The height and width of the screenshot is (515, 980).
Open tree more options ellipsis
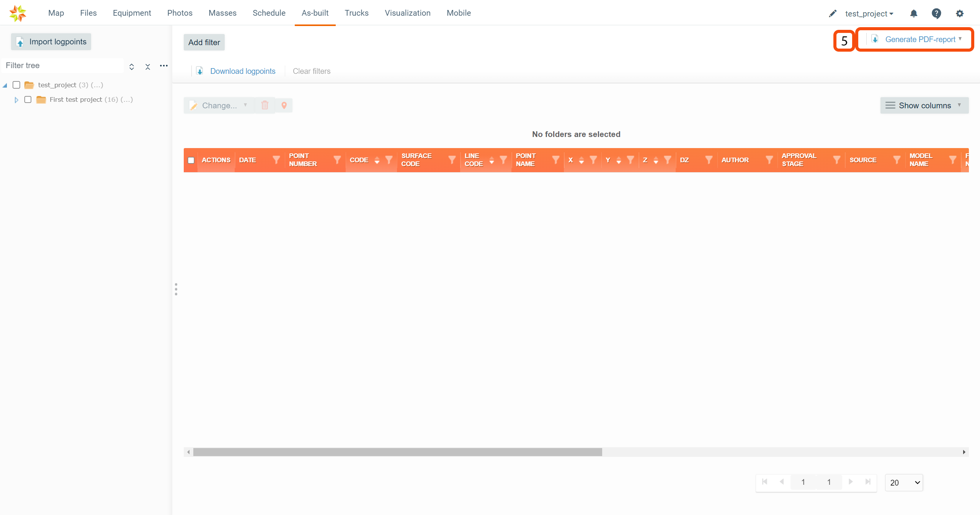(x=164, y=66)
